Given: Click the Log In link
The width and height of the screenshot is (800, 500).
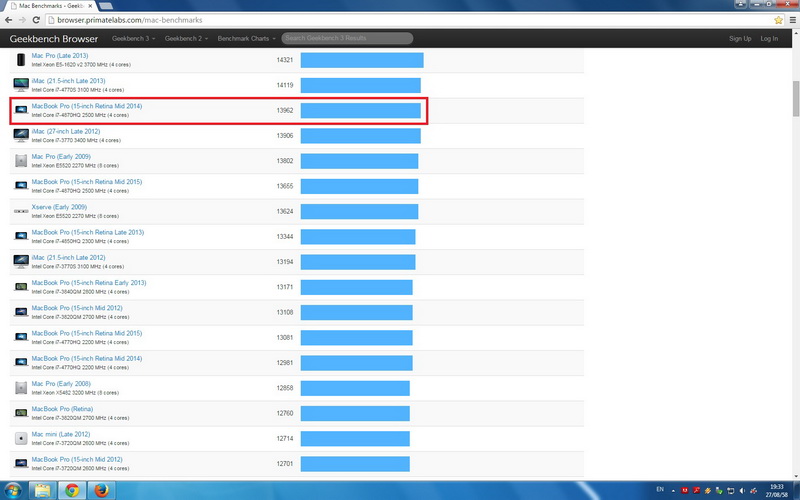Looking at the screenshot, I should tap(769, 38).
